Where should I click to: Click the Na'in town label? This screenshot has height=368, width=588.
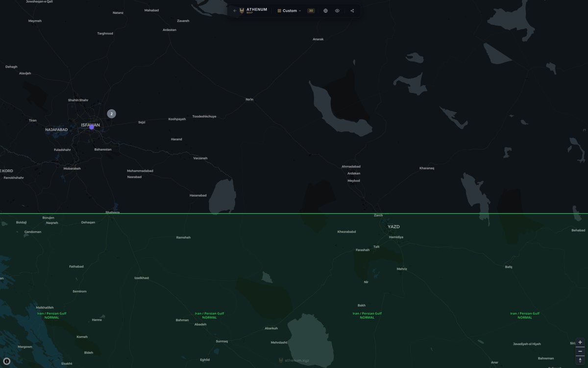click(x=249, y=100)
